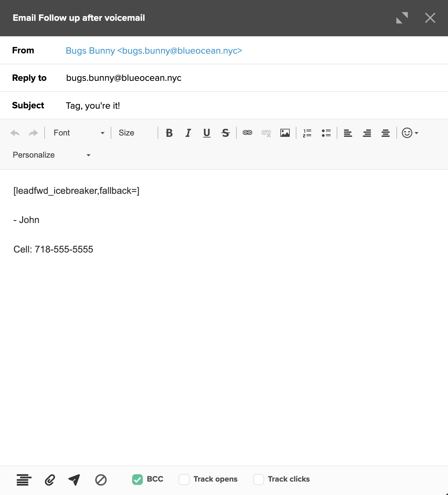Click the leadfwd_icebreaker merge tag line
Viewport: 448px width, 495px height.
click(x=76, y=191)
